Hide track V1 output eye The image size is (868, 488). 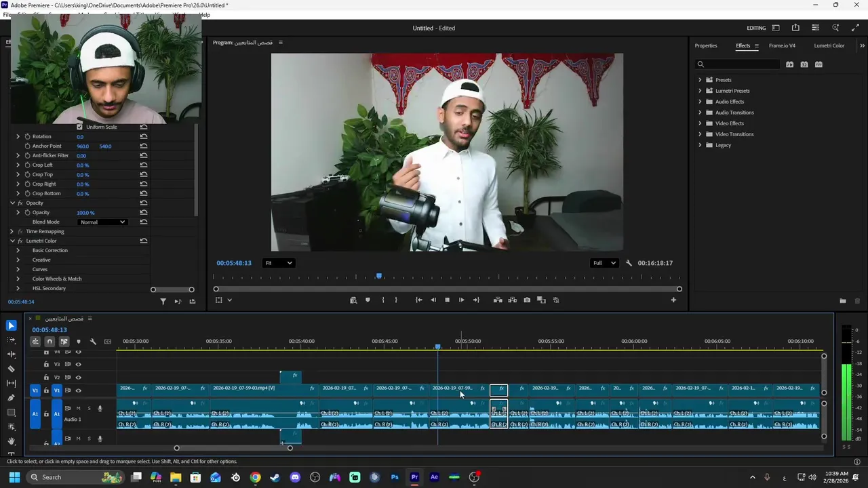click(x=78, y=390)
